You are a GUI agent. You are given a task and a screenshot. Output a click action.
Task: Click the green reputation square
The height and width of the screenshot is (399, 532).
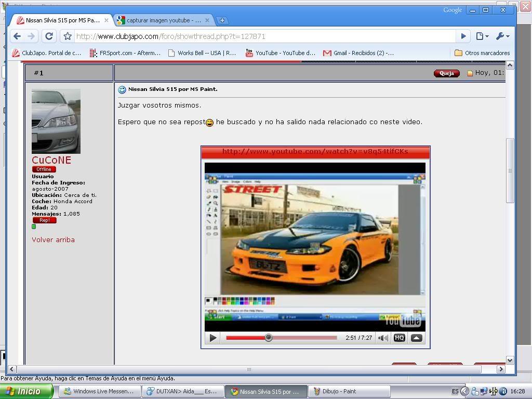click(34, 227)
